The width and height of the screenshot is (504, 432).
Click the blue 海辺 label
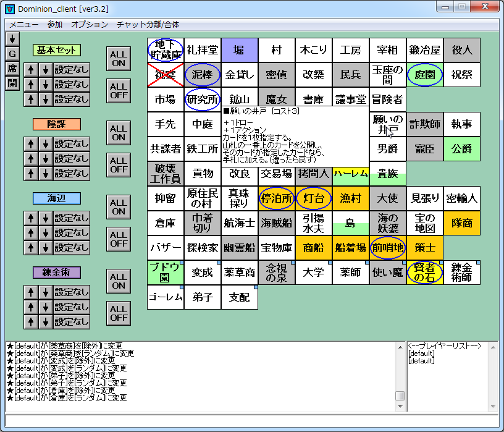[x=57, y=198]
